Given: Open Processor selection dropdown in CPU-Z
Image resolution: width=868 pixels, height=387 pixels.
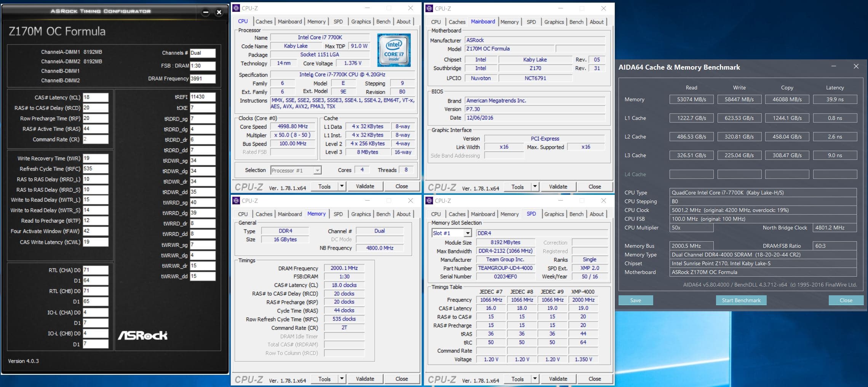Looking at the screenshot, I should [296, 170].
